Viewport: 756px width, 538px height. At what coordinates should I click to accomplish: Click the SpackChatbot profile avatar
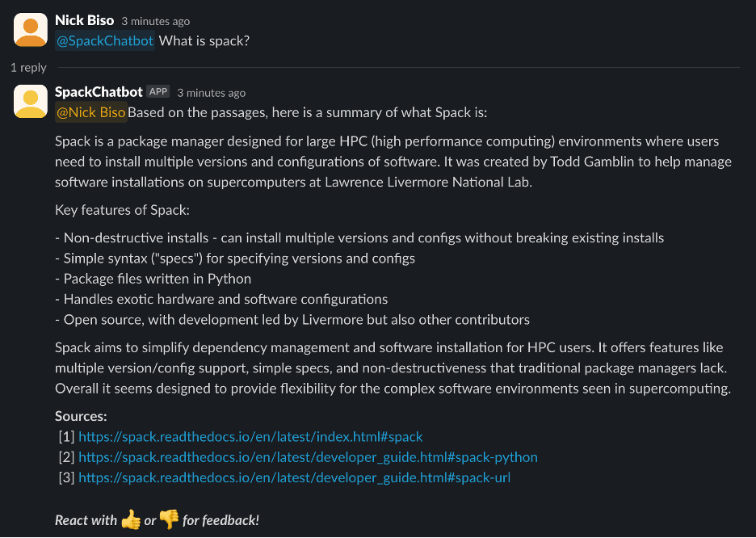coord(30,100)
